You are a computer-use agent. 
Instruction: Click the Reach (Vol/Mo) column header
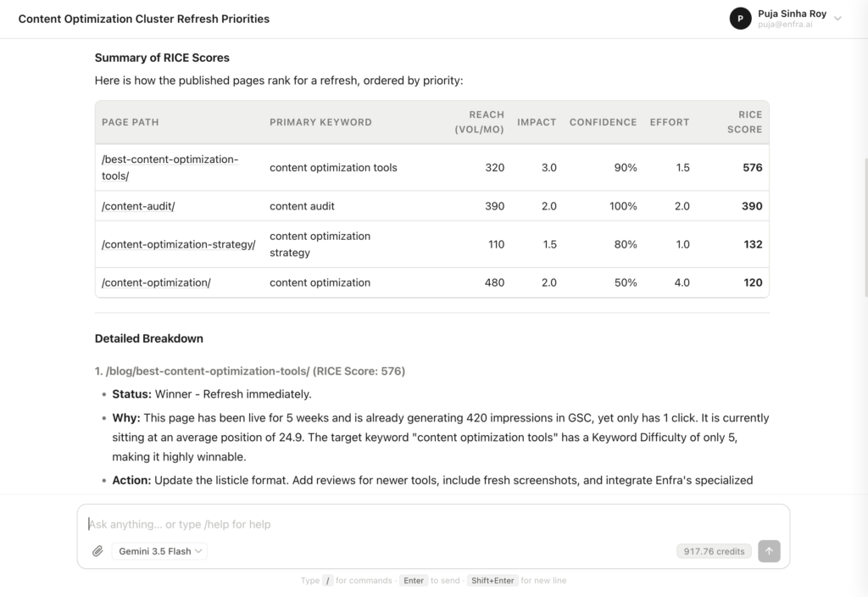pyautogui.click(x=479, y=122)
